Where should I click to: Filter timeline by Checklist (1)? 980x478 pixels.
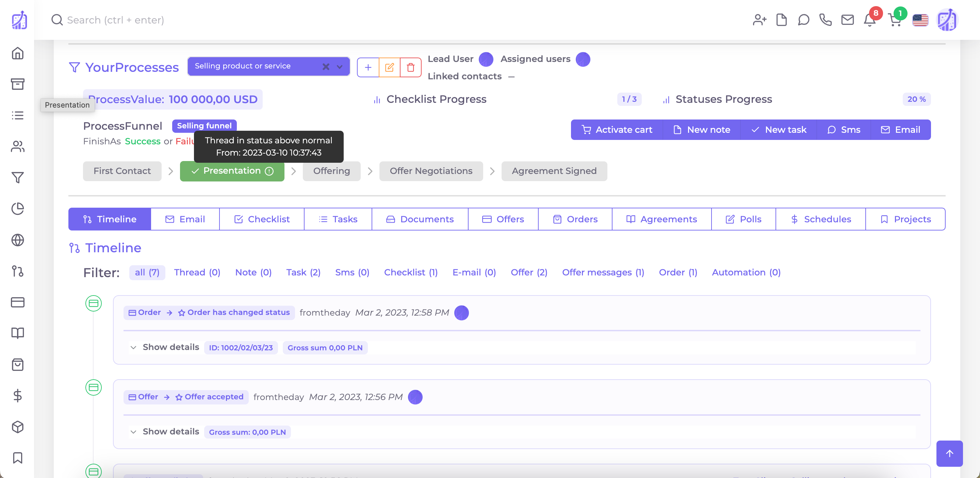click(411, 272)
